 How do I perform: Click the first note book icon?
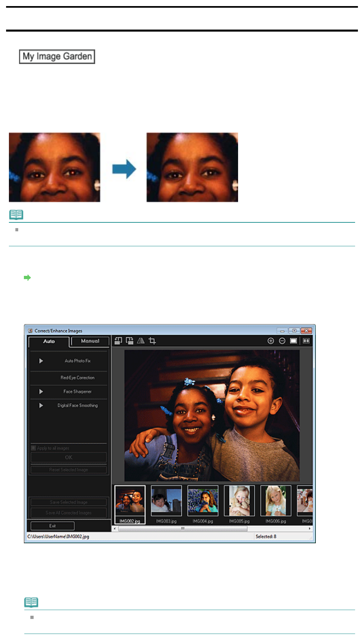(x=16, y=215)
